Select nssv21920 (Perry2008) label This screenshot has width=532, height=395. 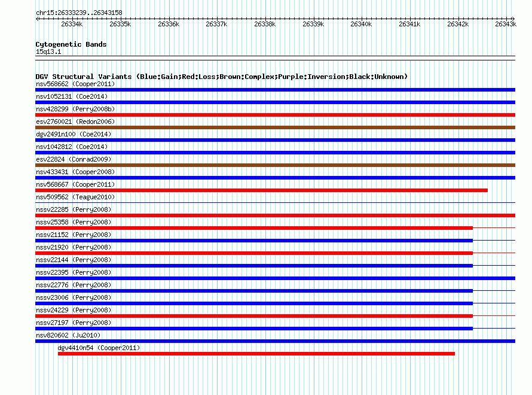tap(74, 247)
